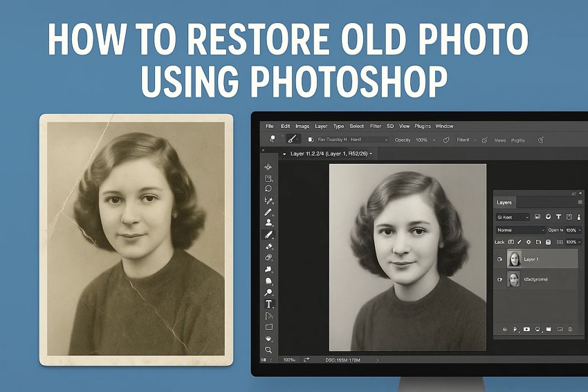
Task: Choose the Patch tool below Eraser
Action: (268, 257)
